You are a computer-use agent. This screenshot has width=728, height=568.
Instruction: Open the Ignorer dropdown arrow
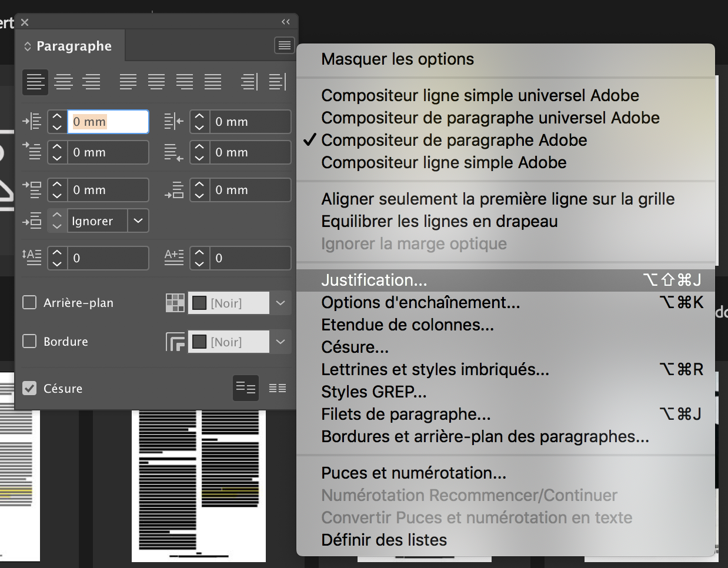point(138,221)
